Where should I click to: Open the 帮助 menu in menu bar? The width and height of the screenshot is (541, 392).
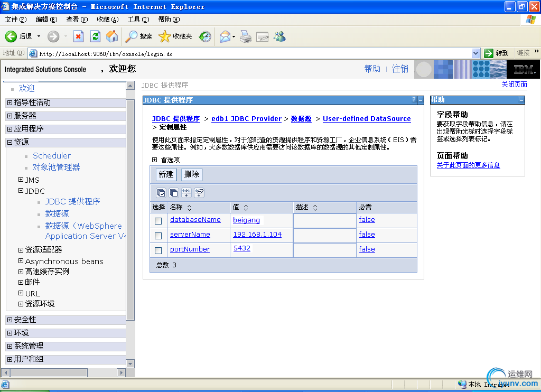coord(169,20)
